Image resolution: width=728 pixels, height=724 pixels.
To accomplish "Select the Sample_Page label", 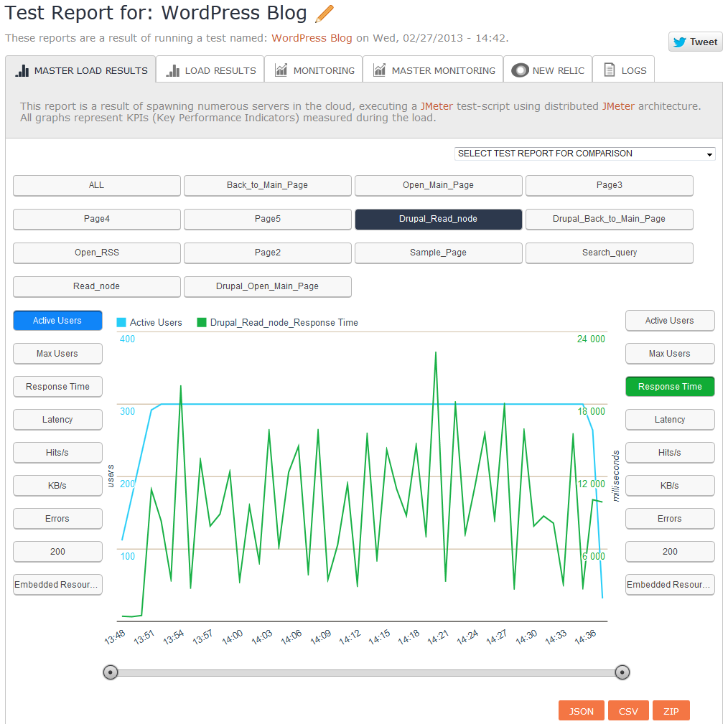I will coord(438,253).
